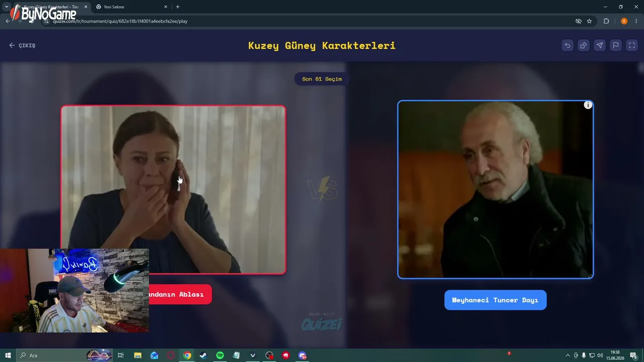Open the info icon on Tuncer Dayı card
Screen dimensions: 644x362
(x=588, y=105)
